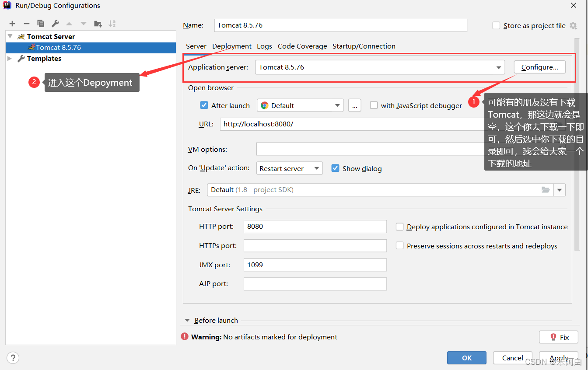This screenshot has width=588, height=370.
Task: Collapse the Tomcat Server tree node
Action: [10, 37]
